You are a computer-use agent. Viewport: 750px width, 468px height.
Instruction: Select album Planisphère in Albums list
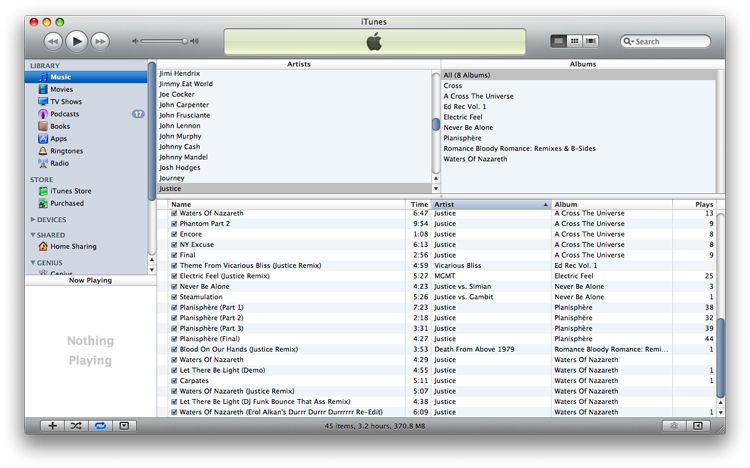point(579,138)
